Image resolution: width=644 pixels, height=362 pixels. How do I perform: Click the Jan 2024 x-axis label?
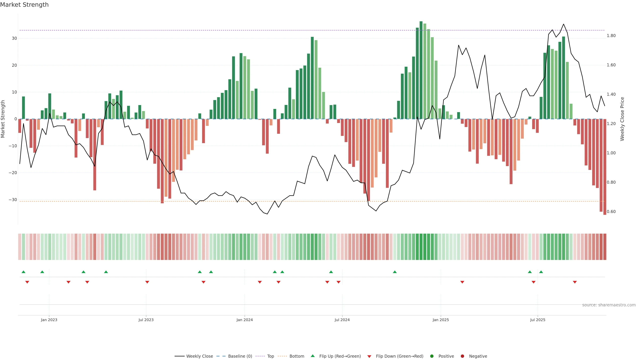tap(245, 320)
